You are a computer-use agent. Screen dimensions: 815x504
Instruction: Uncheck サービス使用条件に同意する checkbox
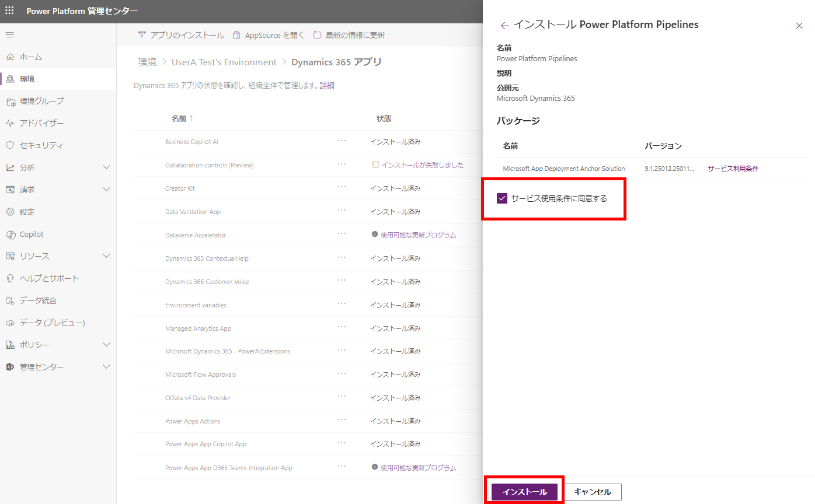[503, 198]
